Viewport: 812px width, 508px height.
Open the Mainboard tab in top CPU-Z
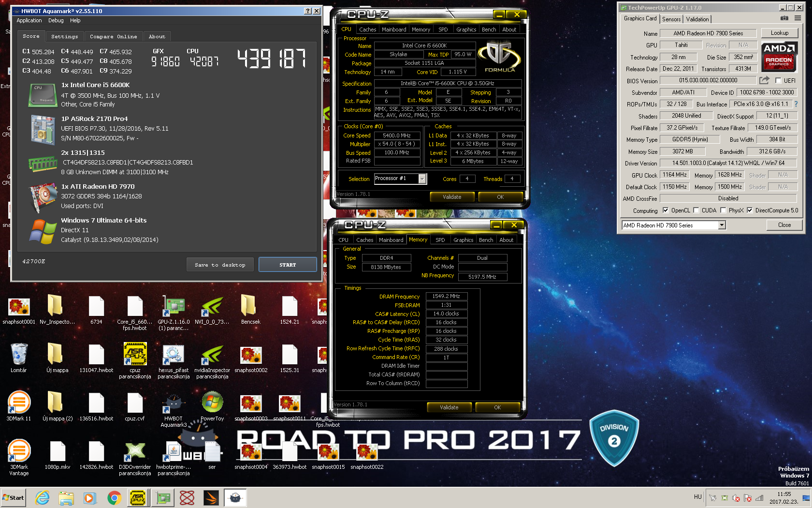pos(394,30)
